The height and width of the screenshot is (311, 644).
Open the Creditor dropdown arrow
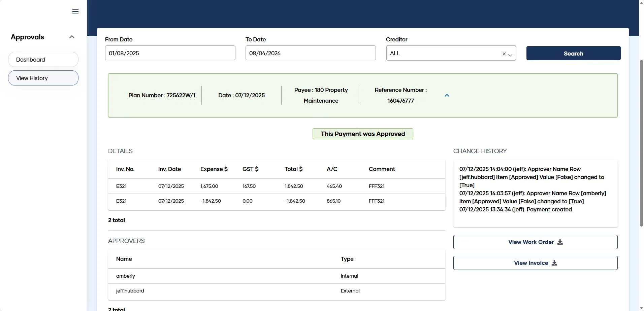point(510,55)
